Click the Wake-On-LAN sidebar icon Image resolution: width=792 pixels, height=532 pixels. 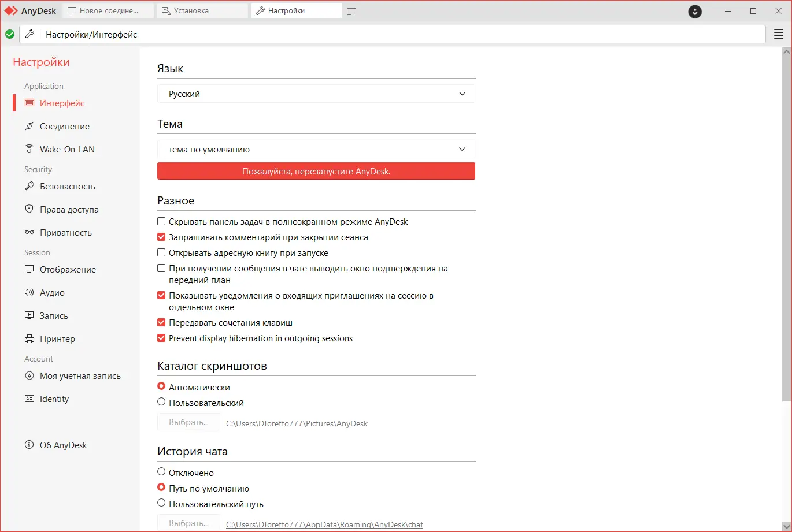29,149
